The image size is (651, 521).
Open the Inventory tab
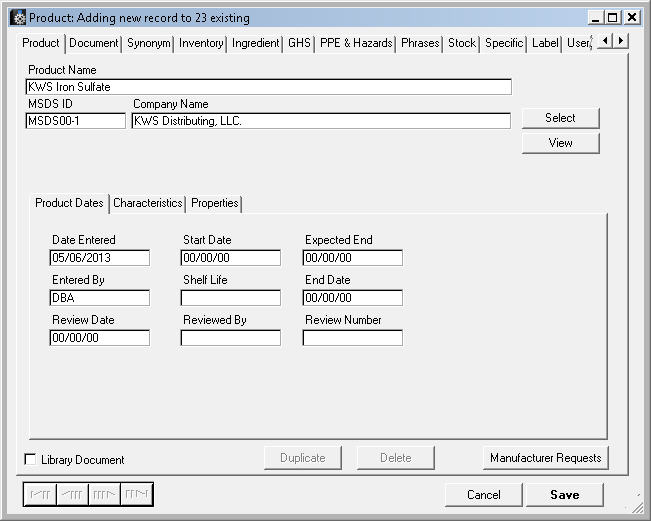point(201,43)
